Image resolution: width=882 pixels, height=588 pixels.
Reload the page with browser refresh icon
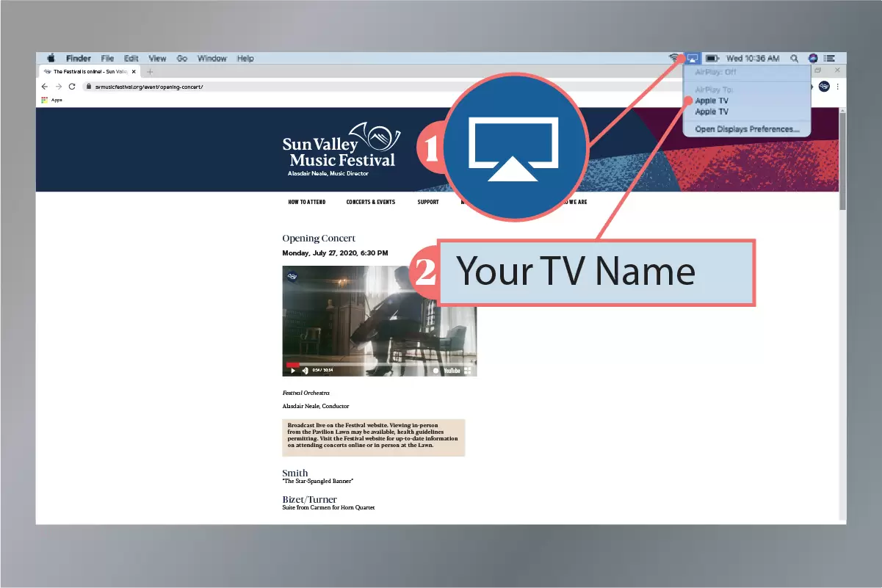click(x=72, y=87)
